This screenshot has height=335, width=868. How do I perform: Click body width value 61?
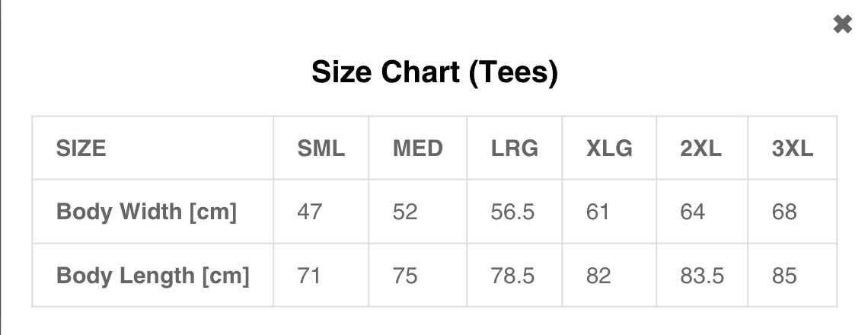coord(598,212)
